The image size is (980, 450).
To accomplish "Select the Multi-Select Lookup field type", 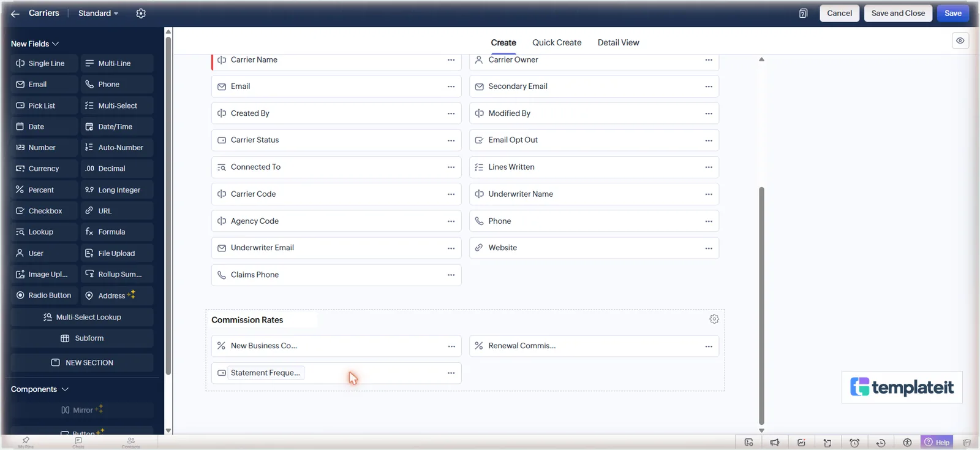I will coord(82,317).
